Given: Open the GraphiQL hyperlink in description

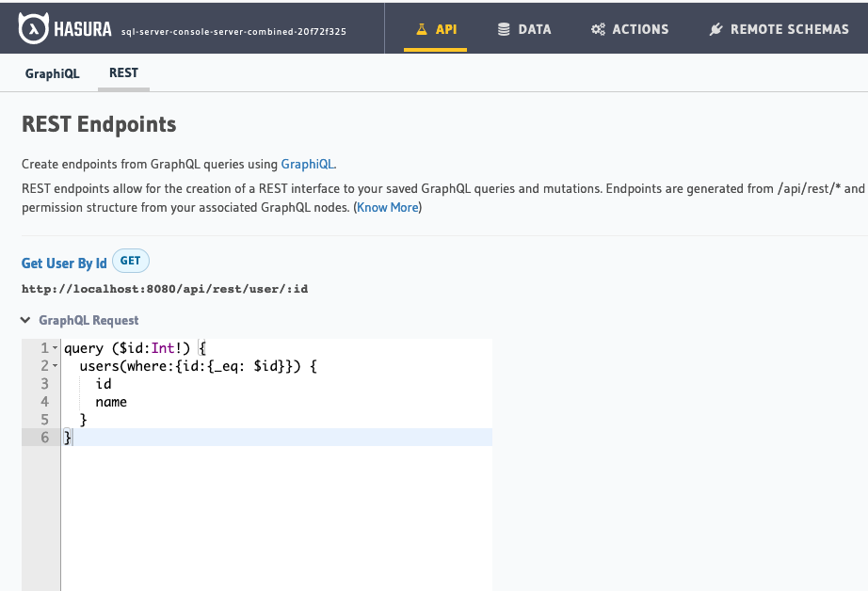Looking at the screenshot, I should click(x=307, y=163).
